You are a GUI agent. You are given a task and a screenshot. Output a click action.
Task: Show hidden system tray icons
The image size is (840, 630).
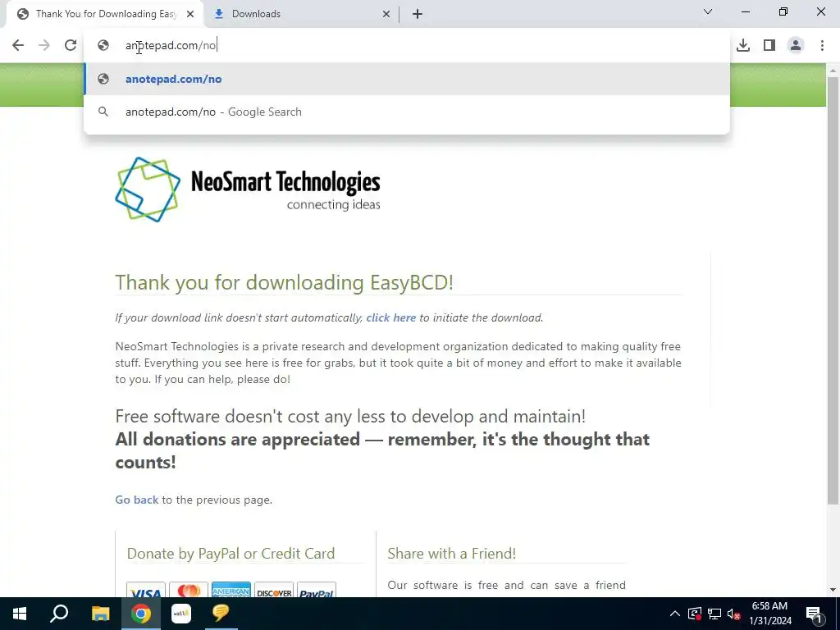[675, 614]
